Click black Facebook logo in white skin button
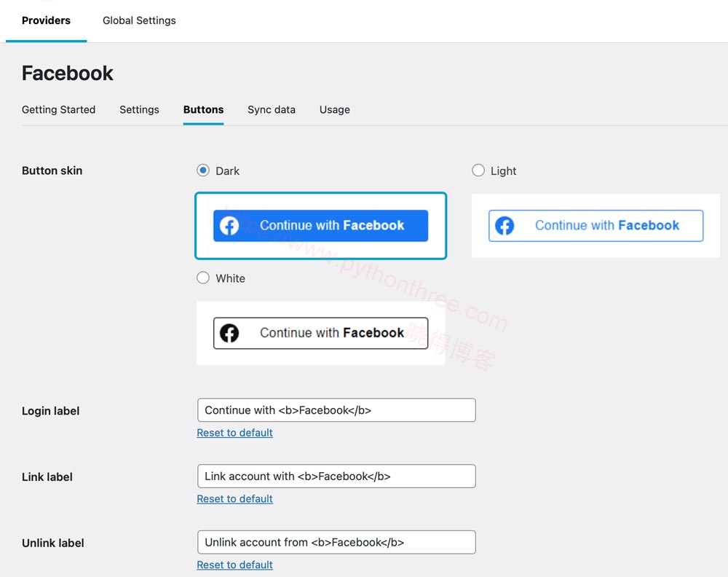Image resolution: width=728 pixels, height=577 pixels. [229, 333]
